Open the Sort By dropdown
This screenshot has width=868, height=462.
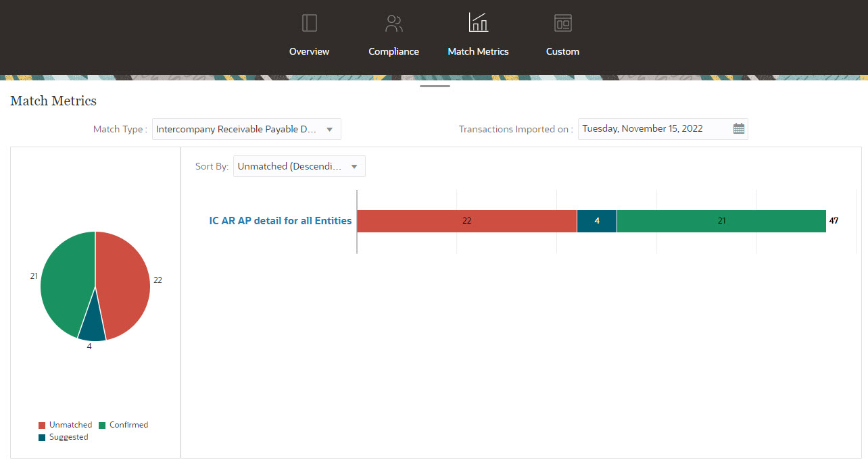[x=354, y=165]
